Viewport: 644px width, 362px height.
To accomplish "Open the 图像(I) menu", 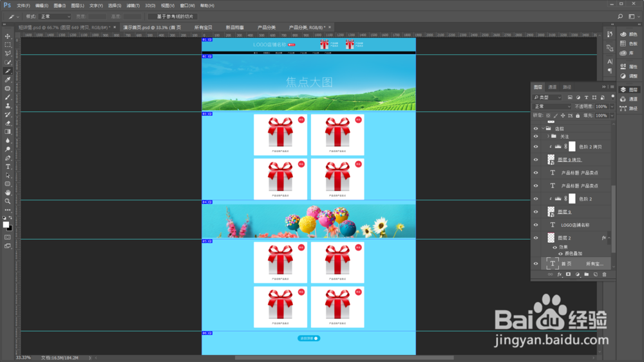I will [x=59, y=6].
